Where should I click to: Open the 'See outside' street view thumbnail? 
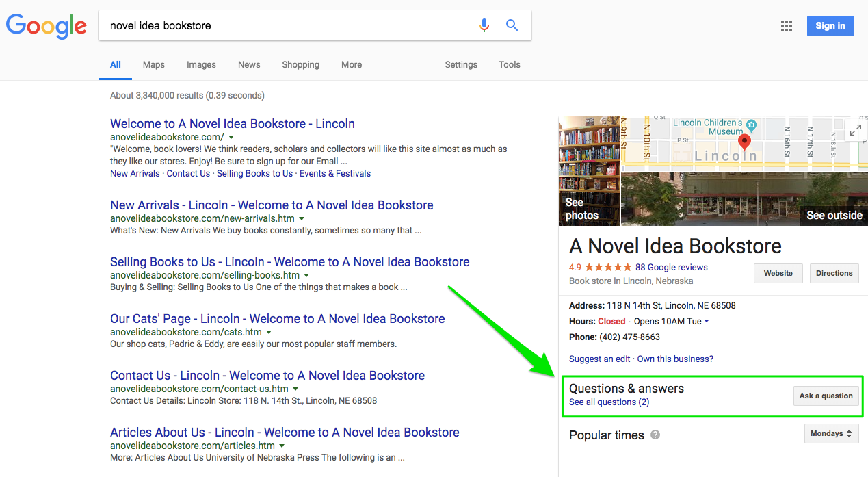744,199
